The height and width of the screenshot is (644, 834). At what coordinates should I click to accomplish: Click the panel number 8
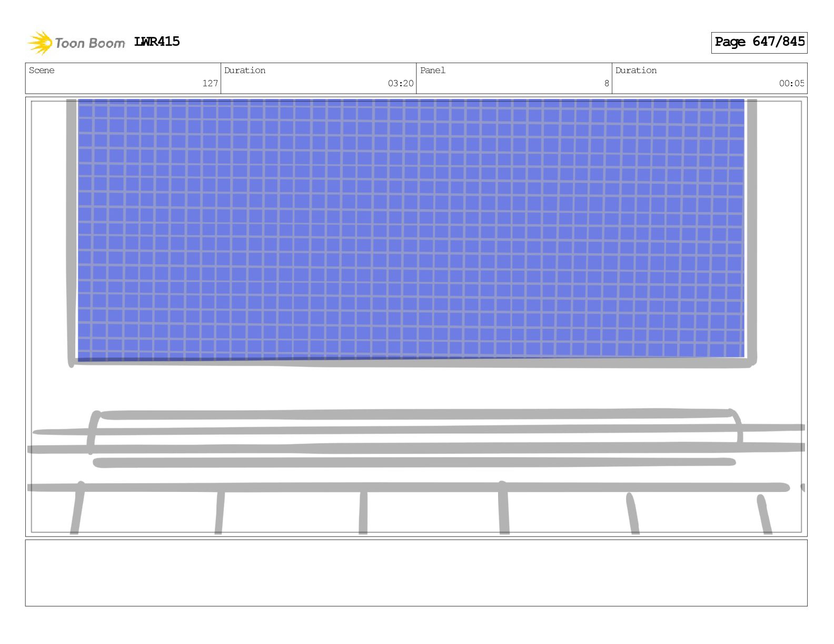pyautogui.click(x=607, y=83)
